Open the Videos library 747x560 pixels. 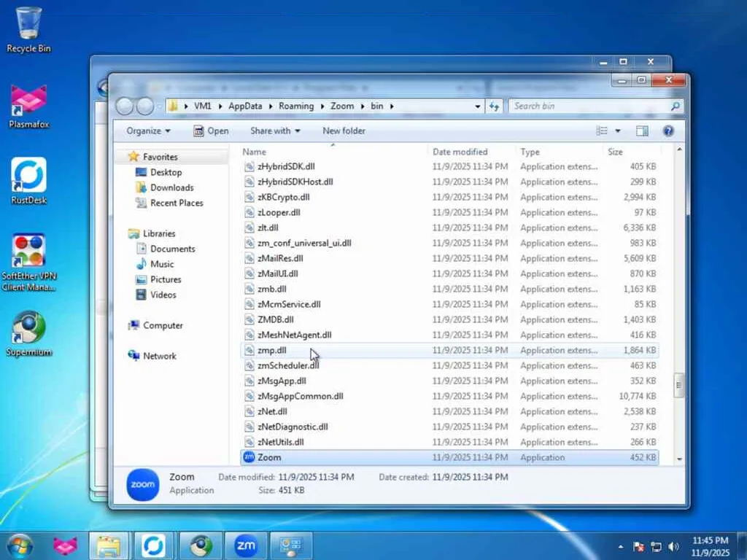[163, 295]
